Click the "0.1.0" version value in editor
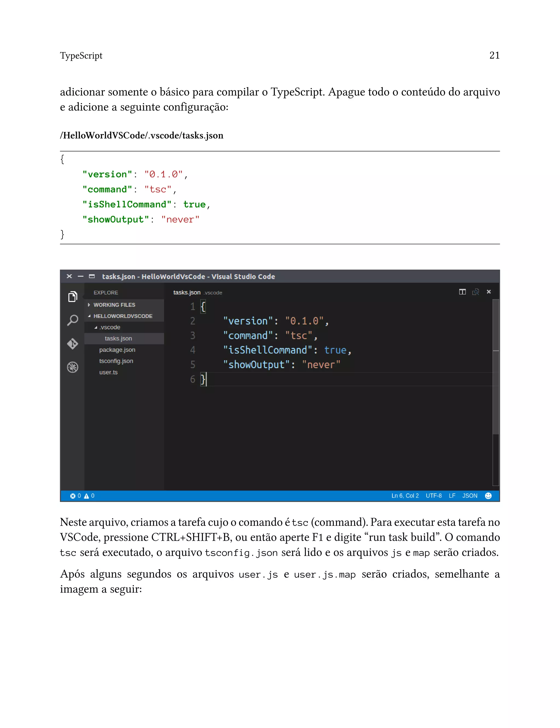 point(304,321)
